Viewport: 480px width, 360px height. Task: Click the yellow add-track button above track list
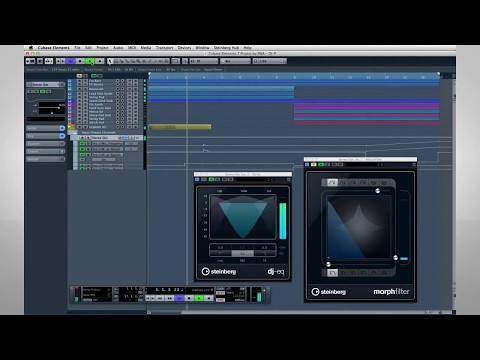(x=79, y=76)
